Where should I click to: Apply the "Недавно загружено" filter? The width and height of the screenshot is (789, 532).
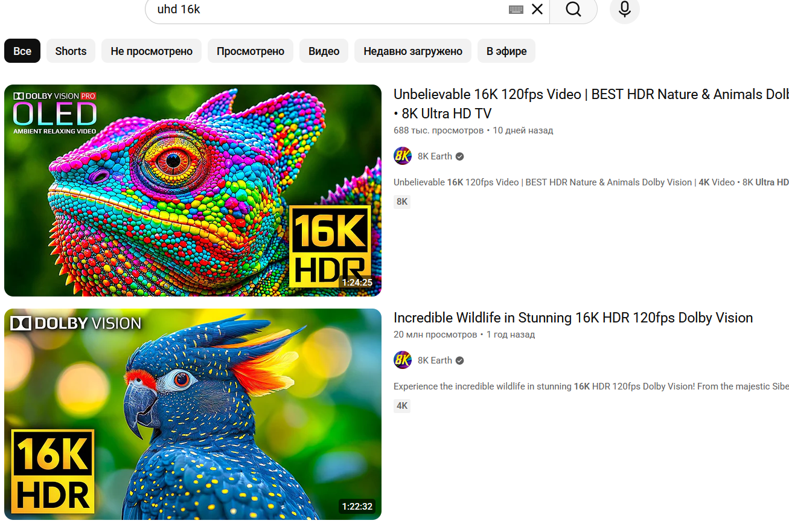(x=413, y=51)
